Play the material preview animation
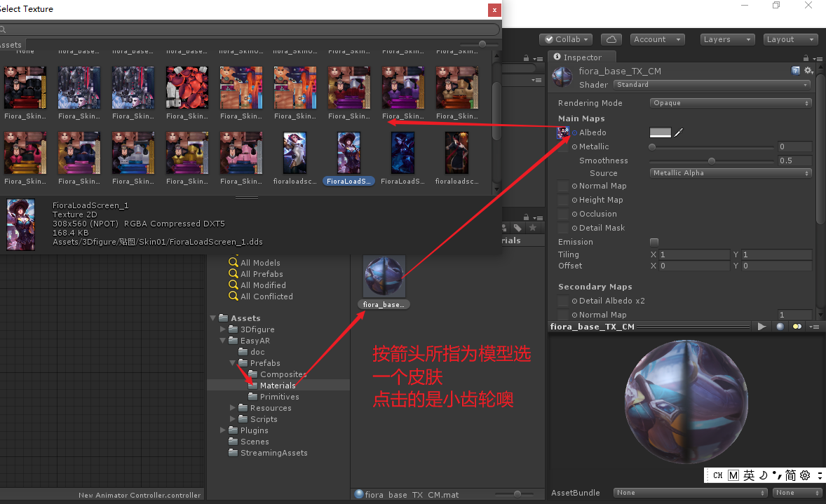826x504 pixels. pos(761,327)
